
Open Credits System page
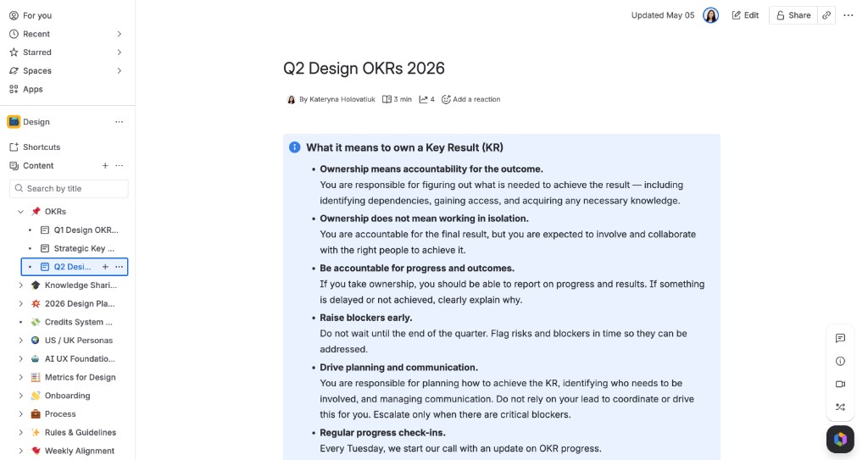point(78,322)
